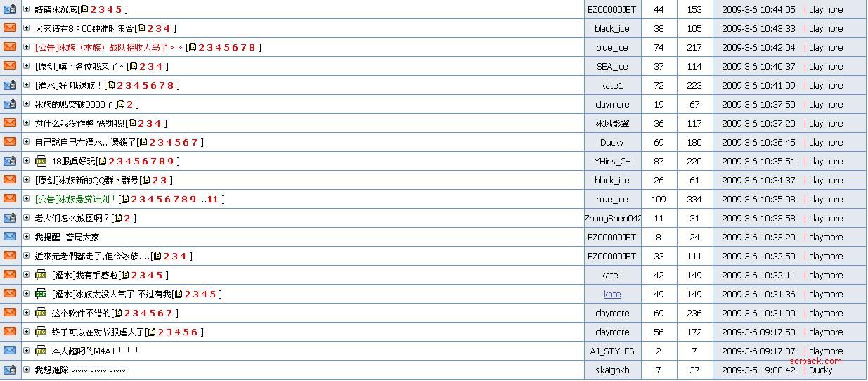The height and width of the screenshot is (381, 868).
Task: Jump to page 9 of 18服真好玩
Action: click(x=171, y=162)
